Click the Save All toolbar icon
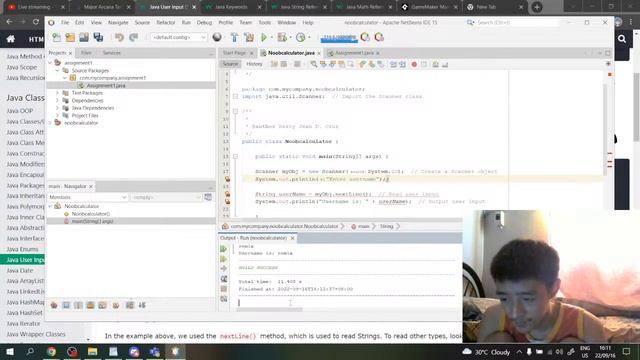The height and width of the screenshot is (360, 640). coord(98,38)
